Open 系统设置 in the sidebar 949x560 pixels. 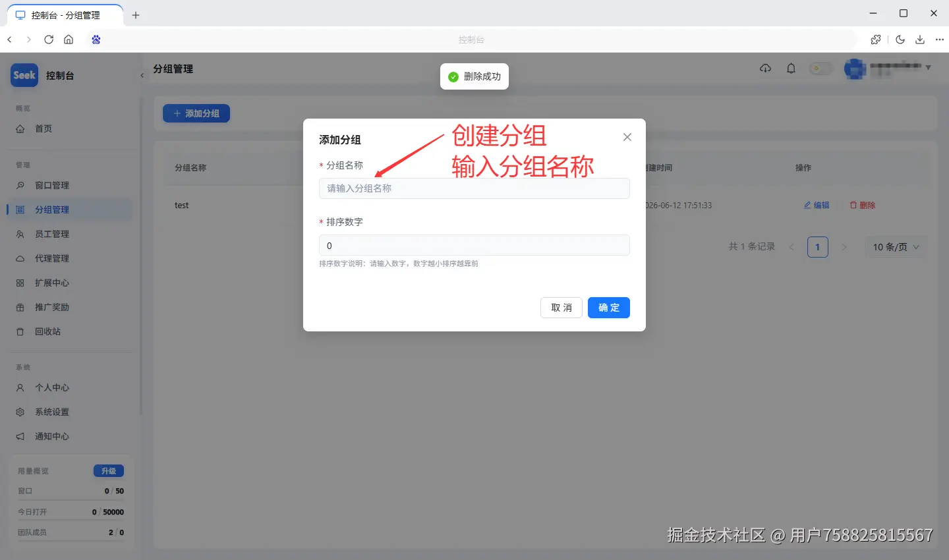point(70,412)
